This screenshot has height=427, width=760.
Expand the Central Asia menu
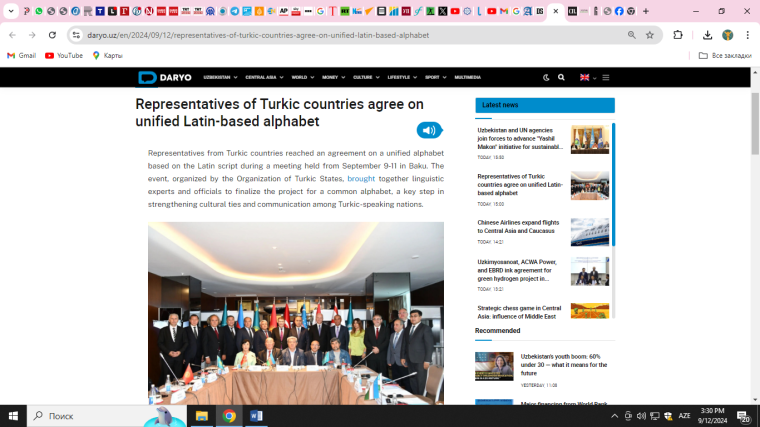pyautogui.click(x=264, y=78)
